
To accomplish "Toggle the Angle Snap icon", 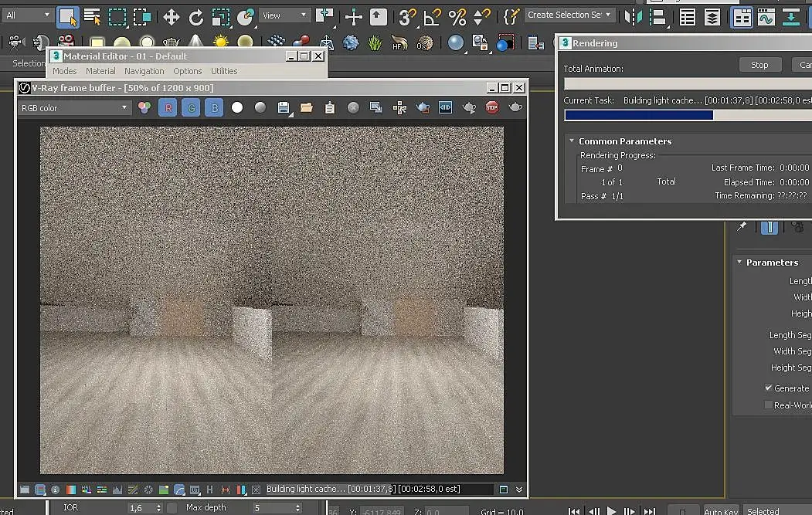I will point(433,16).
